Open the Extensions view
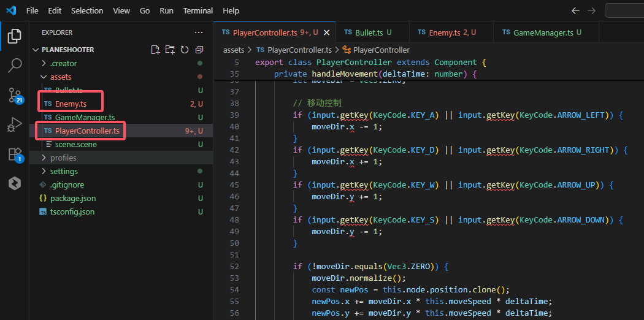Viewport: 644px width, 320px height. coord(15,154)
